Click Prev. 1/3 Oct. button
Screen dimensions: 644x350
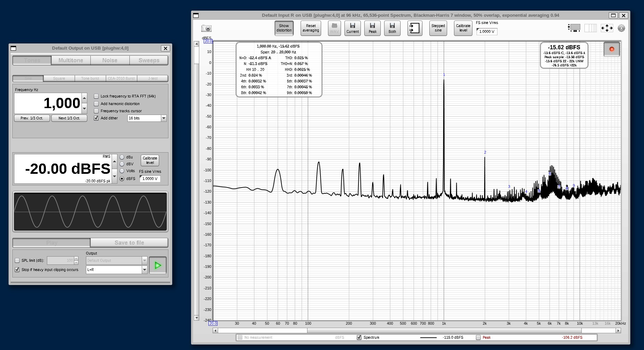(x=32, y=118)
